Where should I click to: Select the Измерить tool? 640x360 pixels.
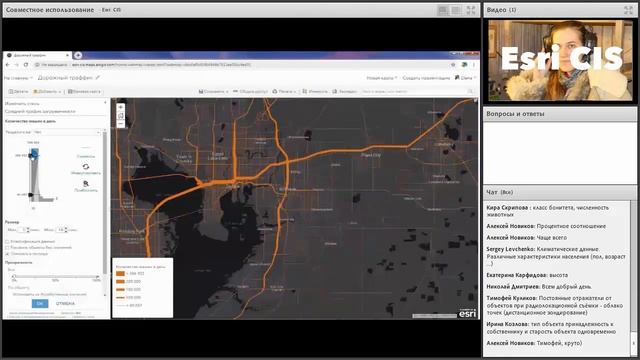[315, 91]
